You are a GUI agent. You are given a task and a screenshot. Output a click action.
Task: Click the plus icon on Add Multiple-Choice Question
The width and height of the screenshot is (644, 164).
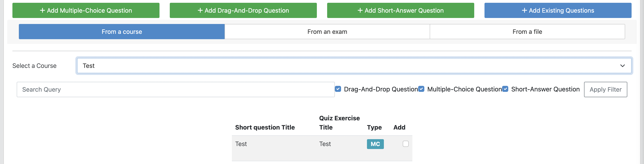[x=43, y=10]
